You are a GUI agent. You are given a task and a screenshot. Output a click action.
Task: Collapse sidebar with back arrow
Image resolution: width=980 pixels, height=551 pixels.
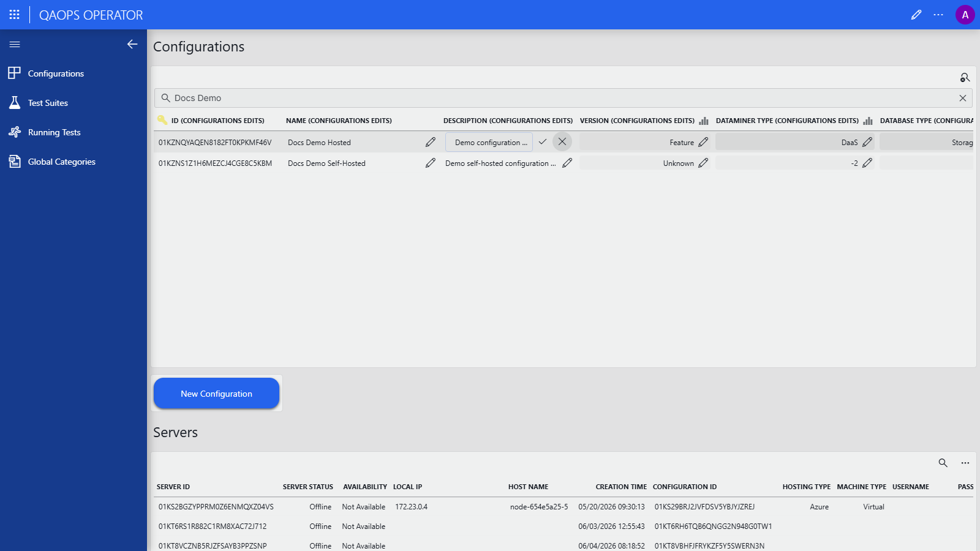(132, 44)
